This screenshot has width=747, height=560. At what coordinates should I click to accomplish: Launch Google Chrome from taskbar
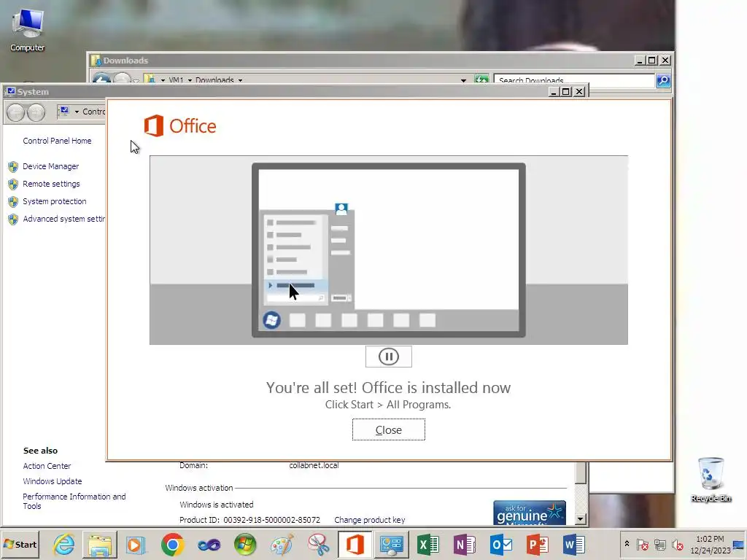tap(172, 544)
